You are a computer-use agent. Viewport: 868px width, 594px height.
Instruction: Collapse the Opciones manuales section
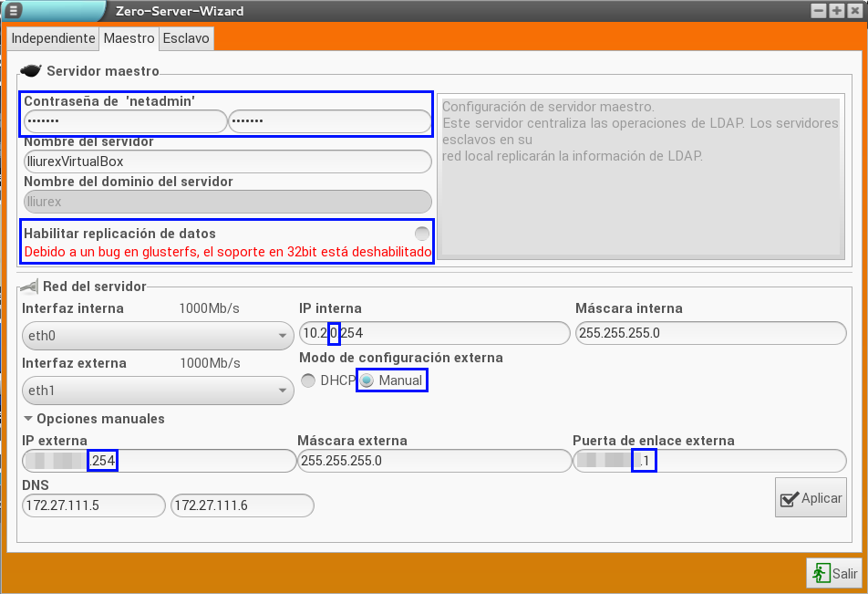28,419
